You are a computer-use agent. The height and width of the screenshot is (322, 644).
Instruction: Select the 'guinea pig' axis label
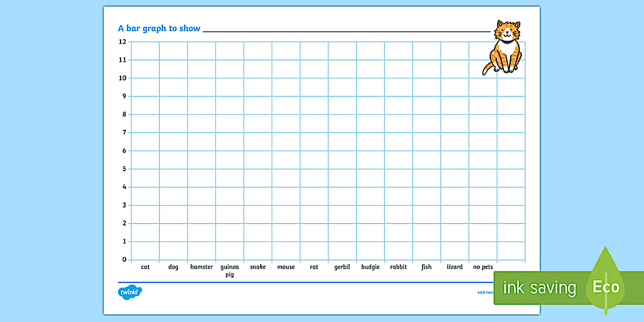point(229,270)
